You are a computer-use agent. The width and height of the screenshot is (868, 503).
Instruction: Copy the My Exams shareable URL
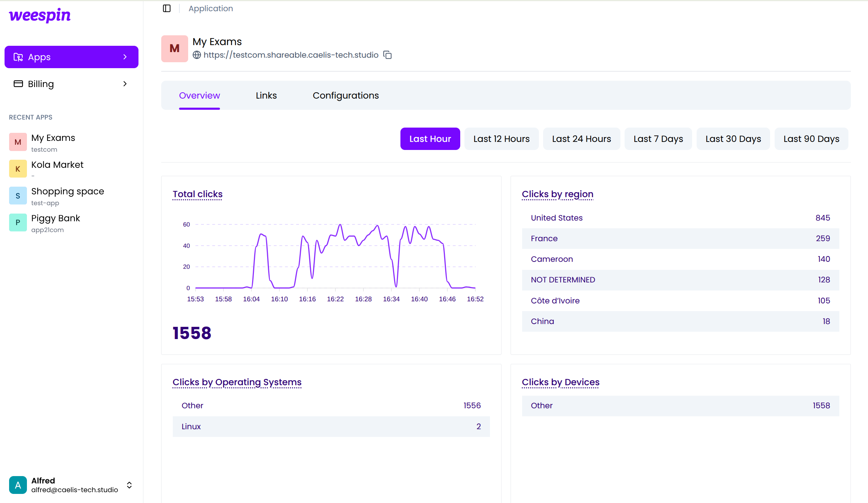387,55
